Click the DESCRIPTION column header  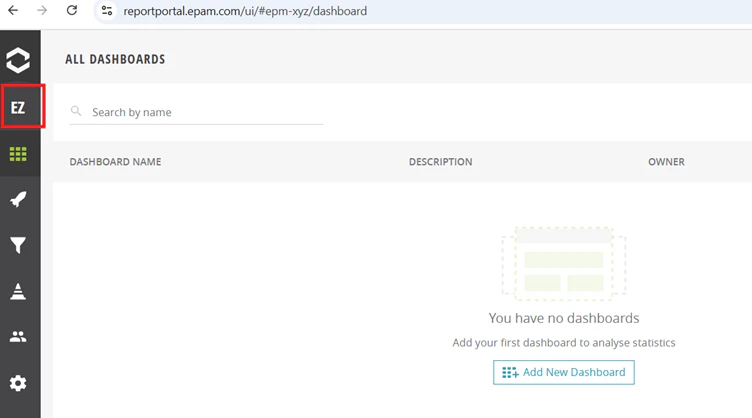441,162
